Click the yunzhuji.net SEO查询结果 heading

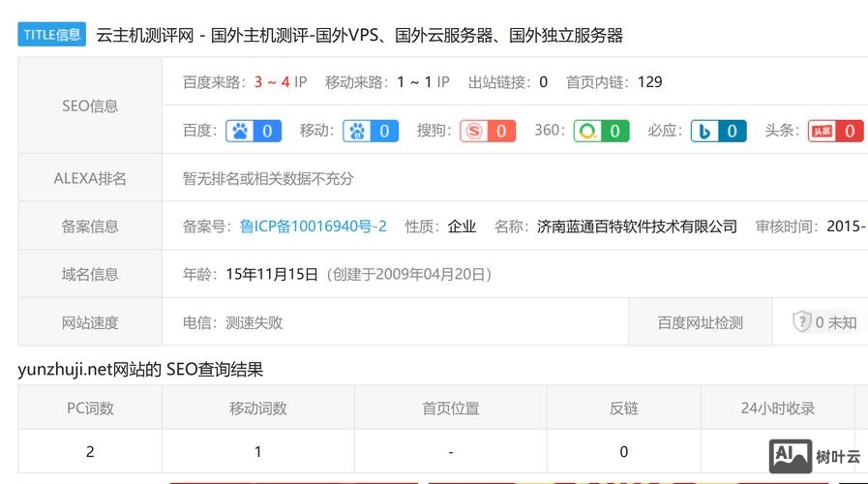(x=140, y=370)
